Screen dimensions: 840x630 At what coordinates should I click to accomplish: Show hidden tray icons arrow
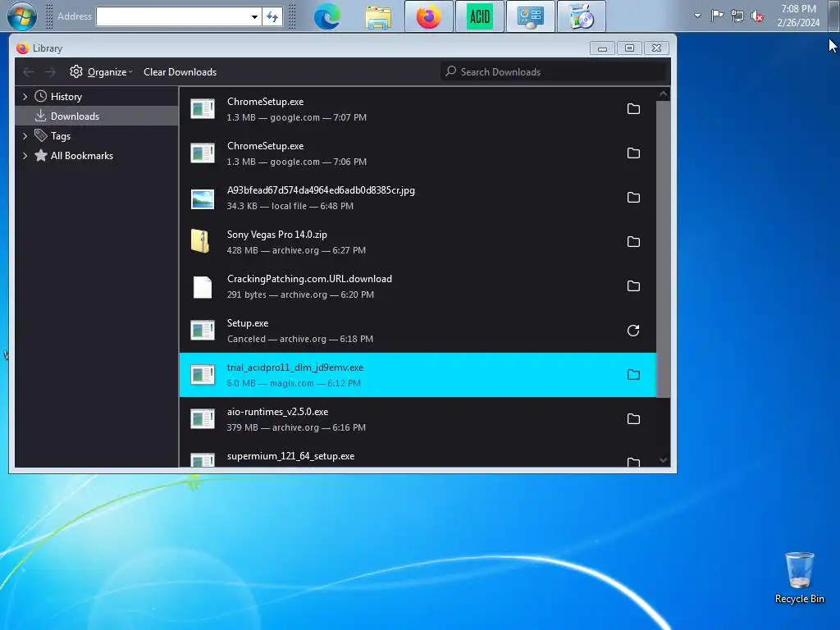697,16
